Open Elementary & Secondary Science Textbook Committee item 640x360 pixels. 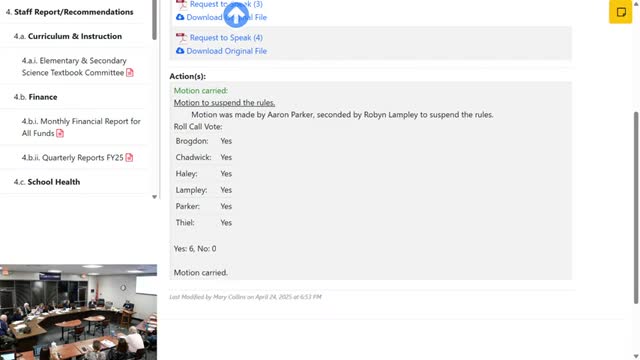point(74,67)
